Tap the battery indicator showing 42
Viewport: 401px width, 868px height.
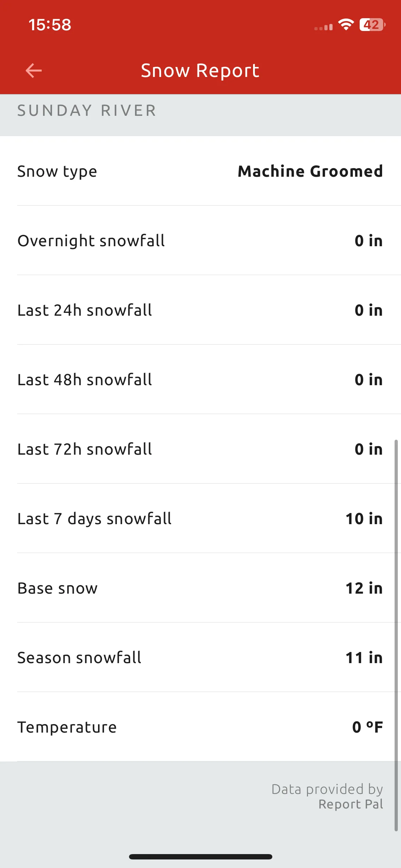(372, 25)
